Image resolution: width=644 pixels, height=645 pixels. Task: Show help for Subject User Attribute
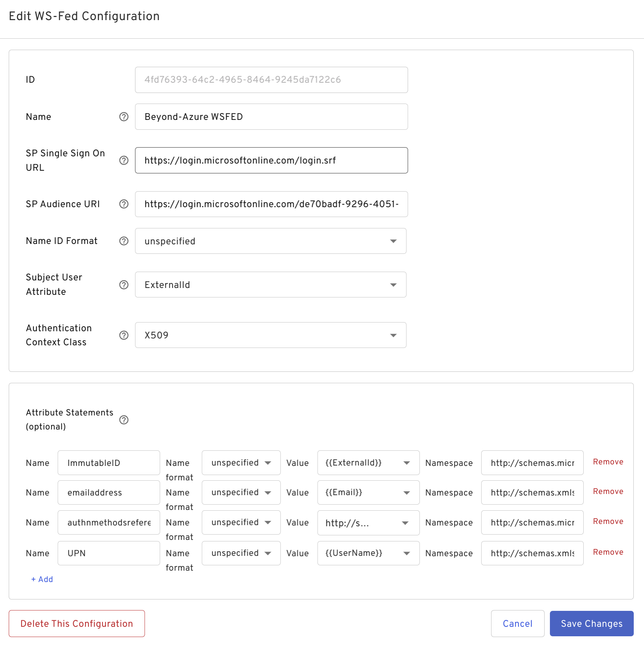click(x=124, y=285)
